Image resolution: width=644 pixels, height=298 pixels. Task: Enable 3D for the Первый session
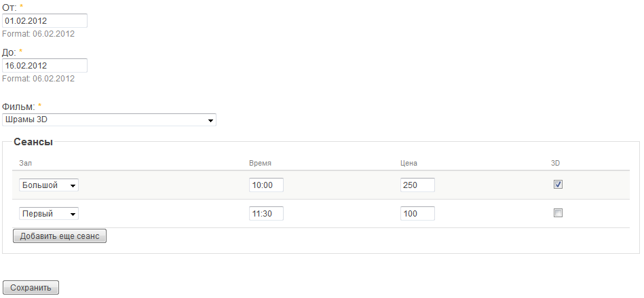click(558, 213)
